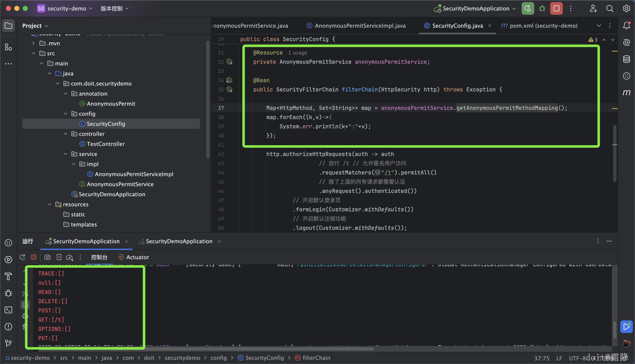Expand the .mvn folder
The image size is (635, 364).
click(34, 43)
